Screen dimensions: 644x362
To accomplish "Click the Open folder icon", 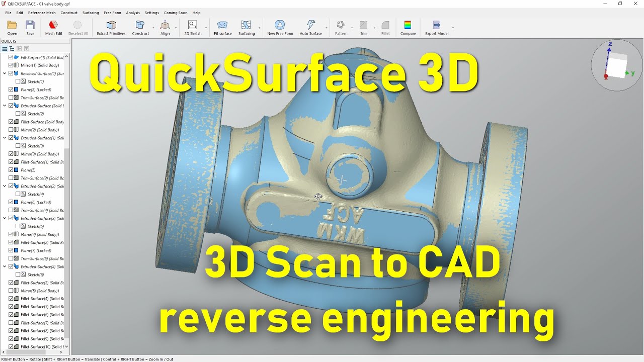I will [12, 25].
